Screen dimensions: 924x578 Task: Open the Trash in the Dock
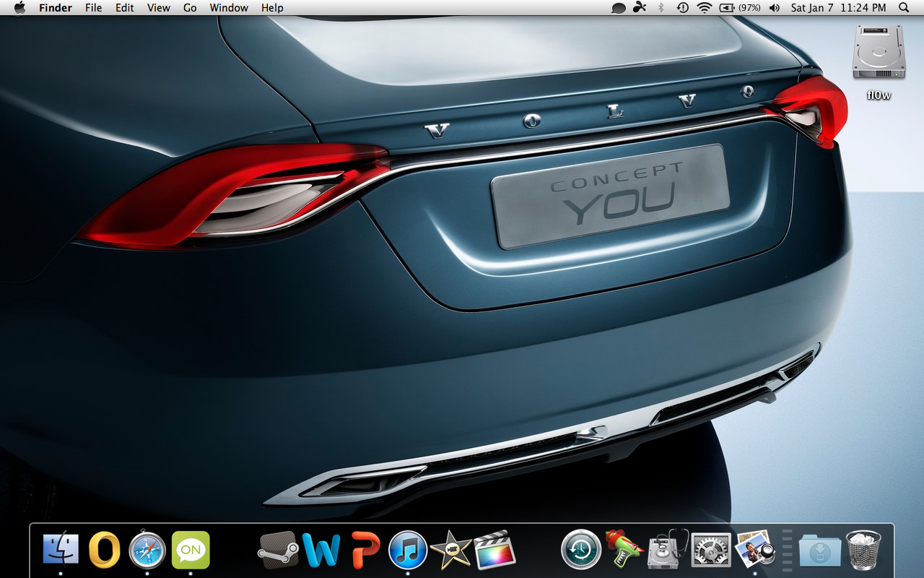click(x=863, y=550)
